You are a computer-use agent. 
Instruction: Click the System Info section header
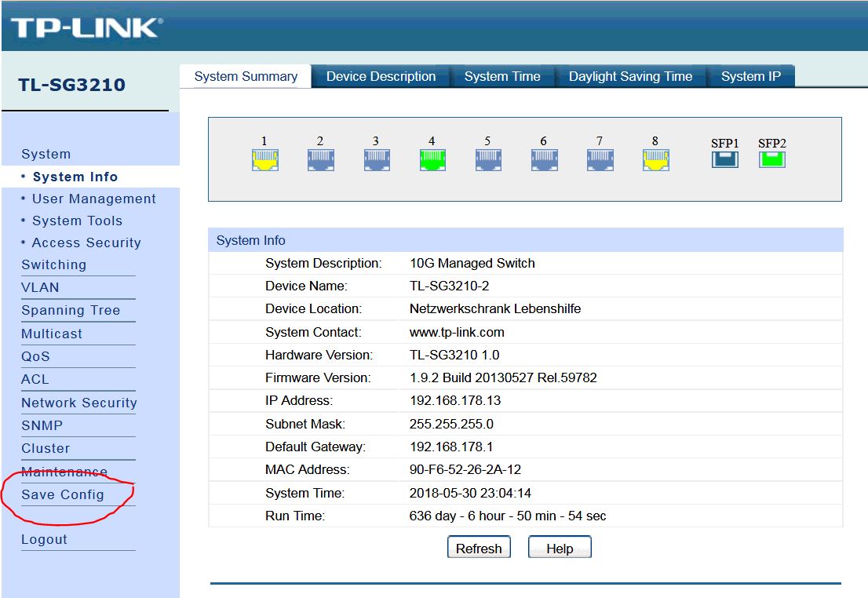pyautogui.click(x=525, y=240)
